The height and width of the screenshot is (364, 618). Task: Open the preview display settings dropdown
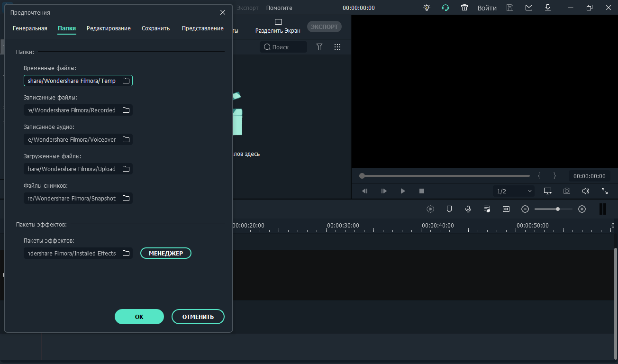coord(548,191)
